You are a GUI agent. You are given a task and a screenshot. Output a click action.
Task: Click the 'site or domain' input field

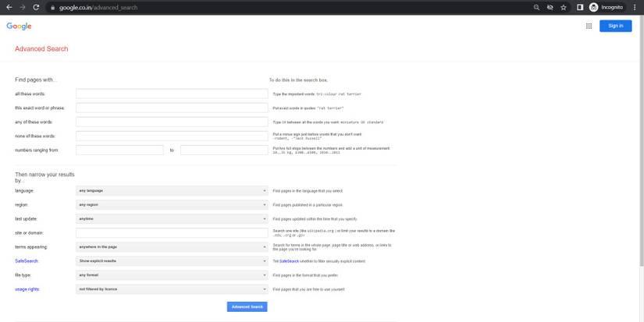click(x=172, y=233)
